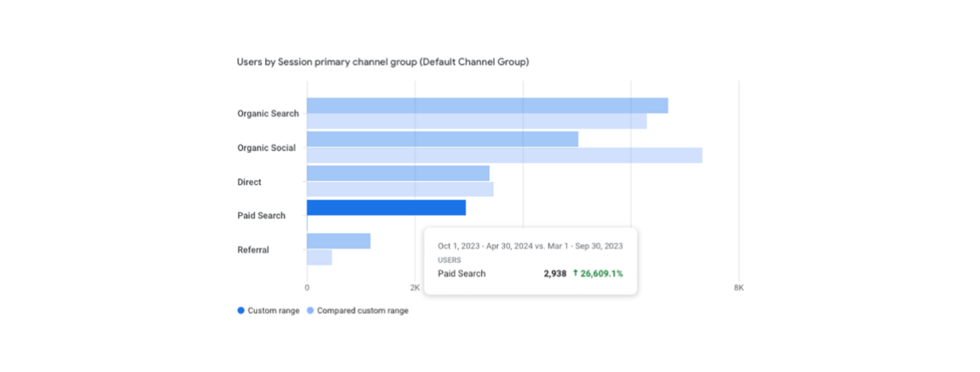This screenshot has height=372, width=980.
Task: Click the Custom range legend dot
Action: pyautogui.click(x=241, y=311)
